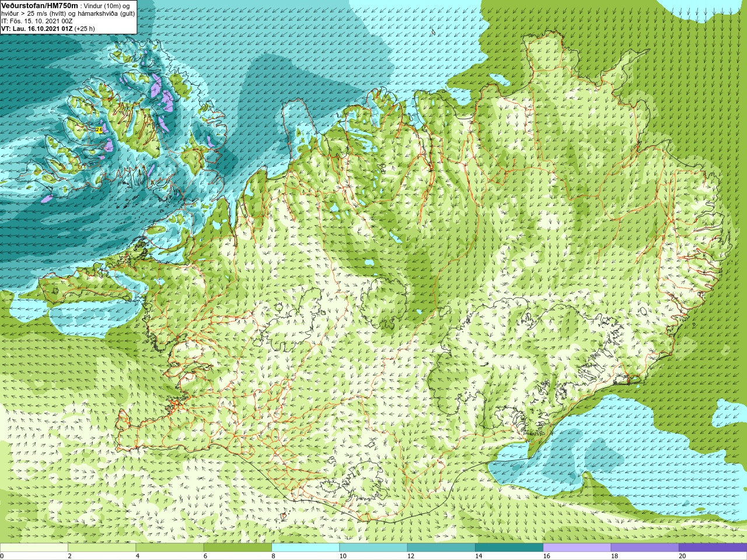Click the legend scale label 12
This screenshot has width=747, height=560.
[x=411, y=556]
